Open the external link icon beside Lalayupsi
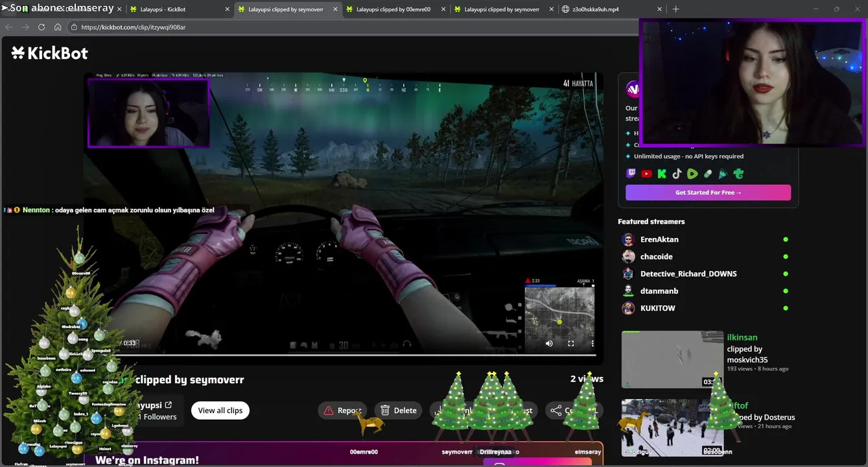The width and height of the screenshot is (868, 467). pos(169,405)
